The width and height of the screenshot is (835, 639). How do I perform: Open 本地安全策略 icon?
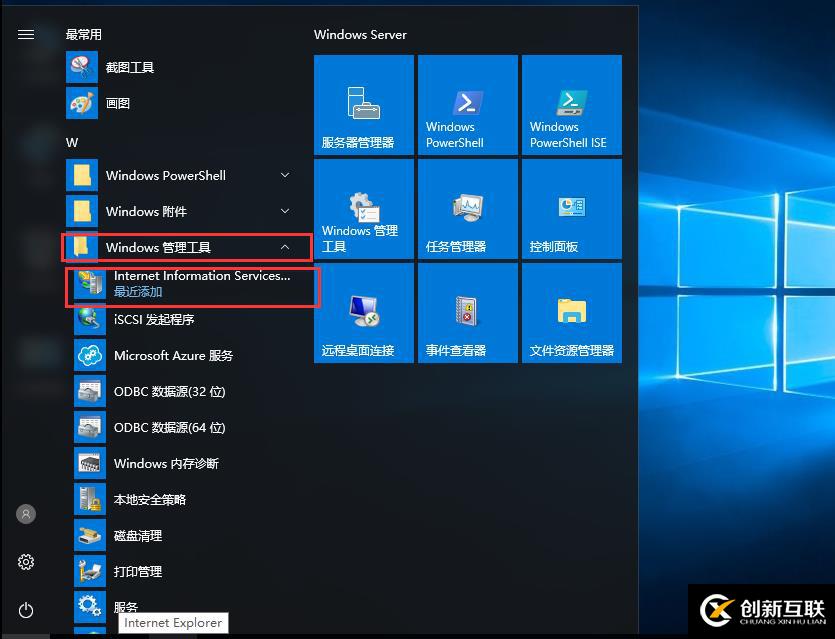point(90,499)
